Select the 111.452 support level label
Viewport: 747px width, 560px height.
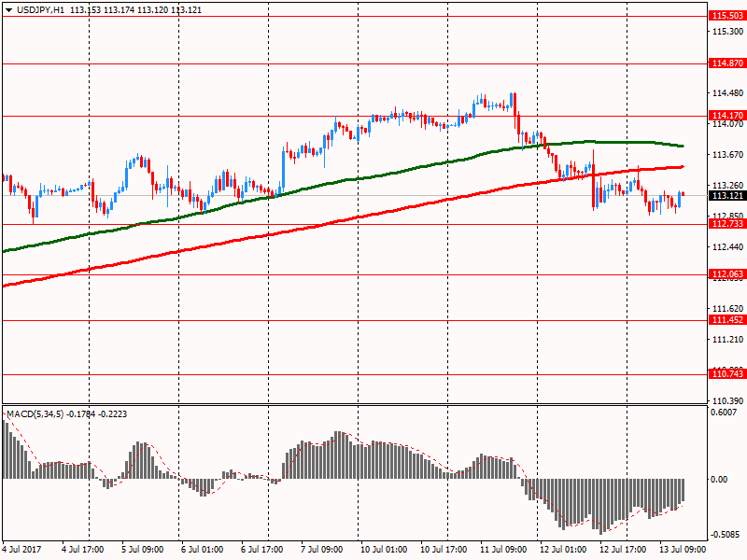click(x=727, y=320)
